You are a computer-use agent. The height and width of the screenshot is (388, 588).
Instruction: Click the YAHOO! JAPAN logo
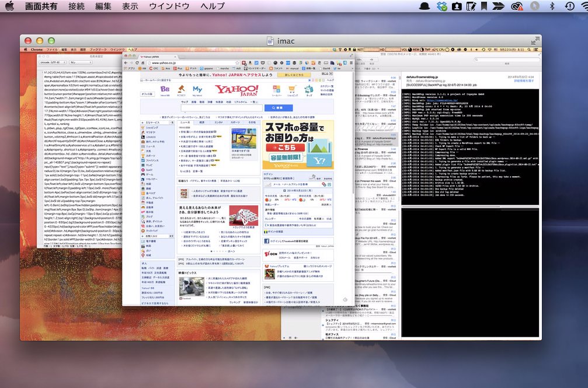tap(236, 90)
